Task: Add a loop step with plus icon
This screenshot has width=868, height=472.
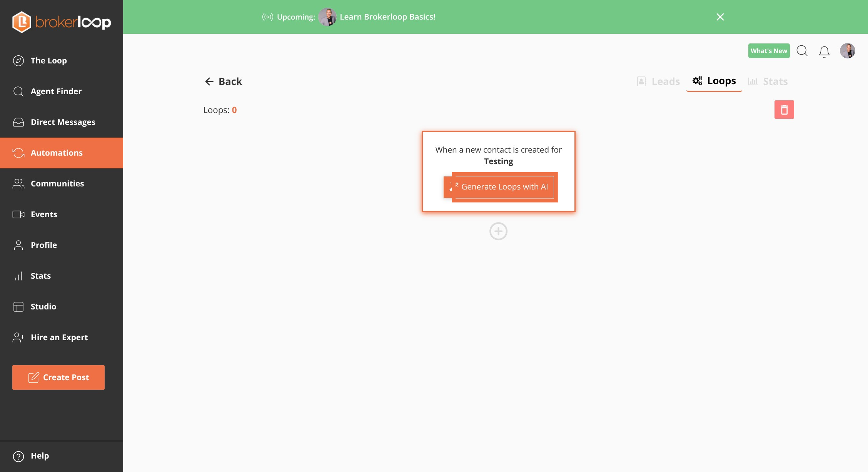Action: [498, 231]
